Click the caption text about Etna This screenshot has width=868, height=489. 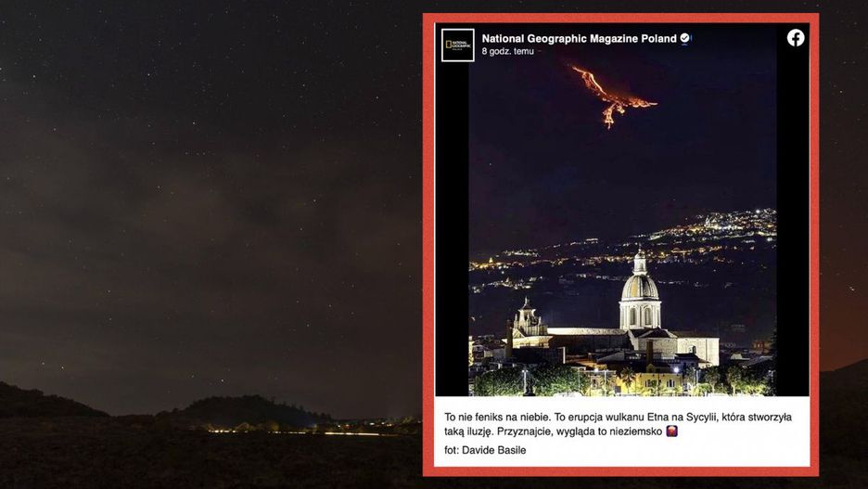tap(618, 424)
